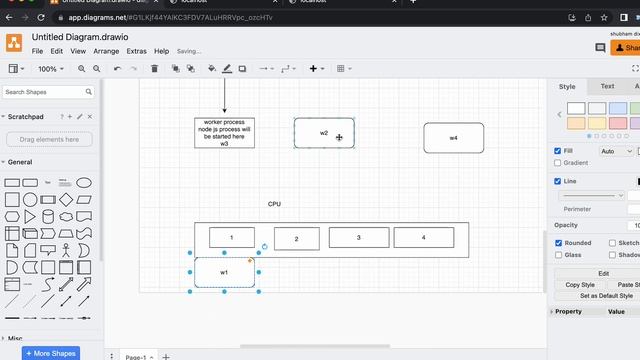Uncheck the Rounded checkbox
This screenshot has height=360, width=640.
pyautogui.click(x=558, y=243)
